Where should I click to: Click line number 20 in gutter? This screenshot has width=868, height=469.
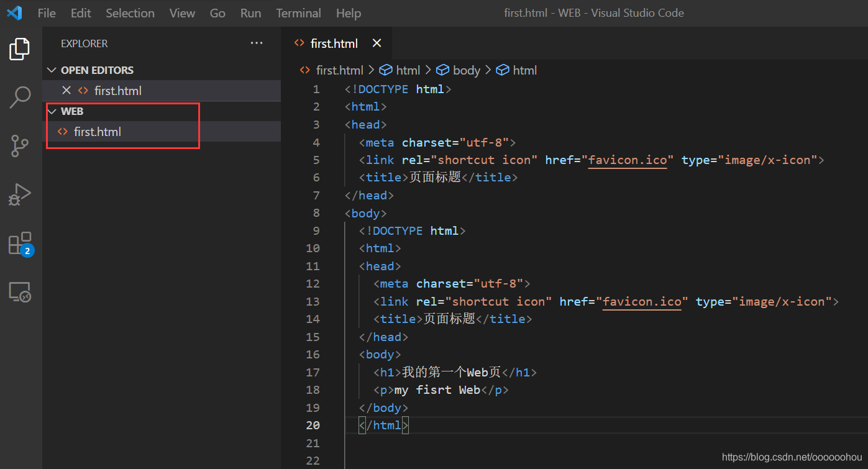click(313, 426)
